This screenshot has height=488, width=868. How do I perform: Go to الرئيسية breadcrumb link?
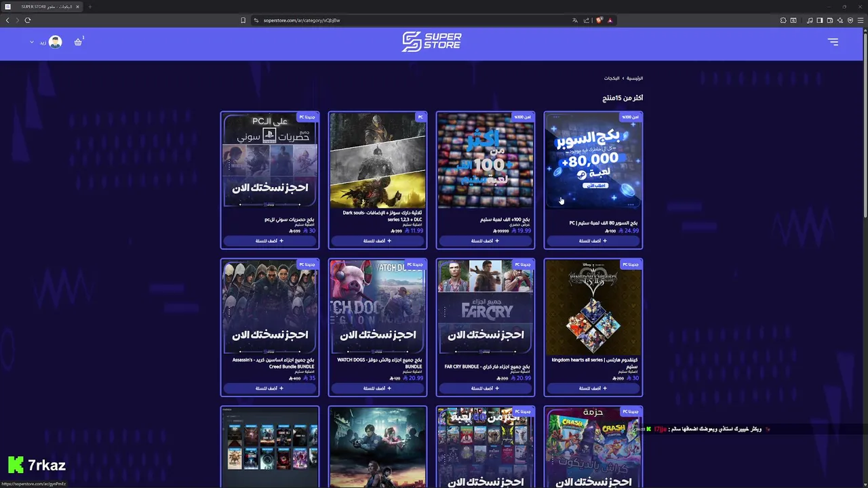[635, 79]
